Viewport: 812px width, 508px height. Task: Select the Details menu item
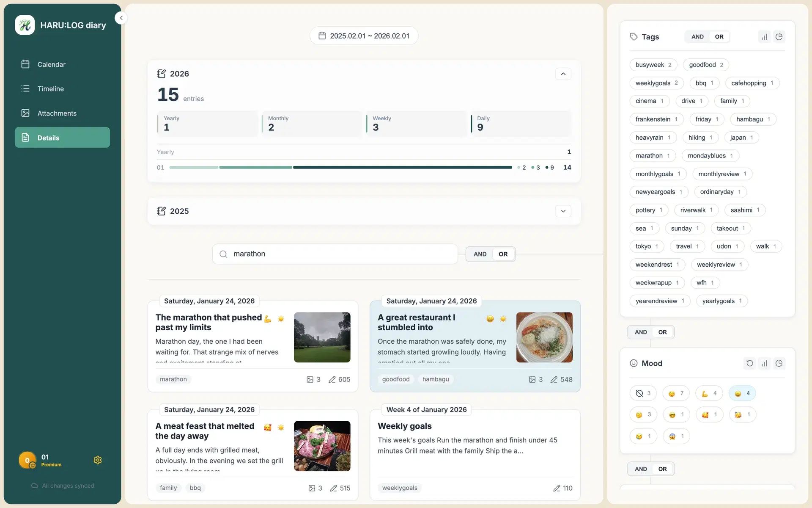coord(62,138)
